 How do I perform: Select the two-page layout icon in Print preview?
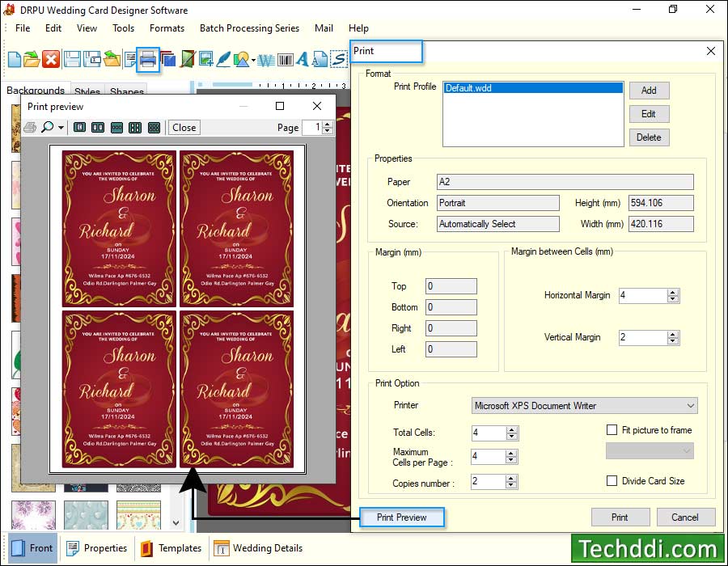(98, 127)
